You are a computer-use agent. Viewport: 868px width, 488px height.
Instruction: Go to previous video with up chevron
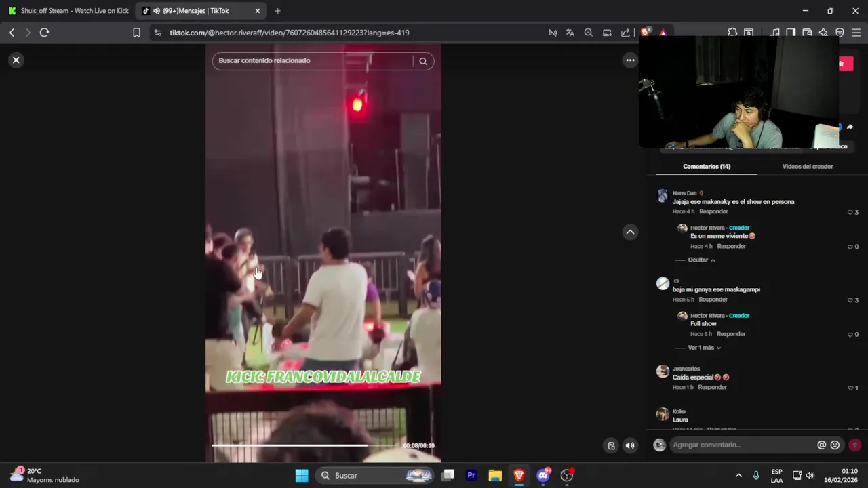click(630, 232)
